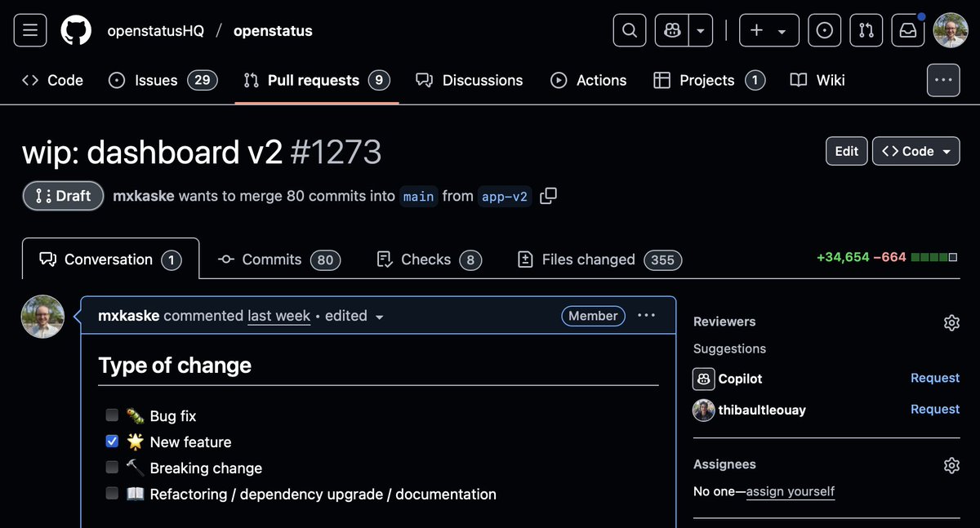Screen dimensions: 980x528
Task: Toggle the New feature checkbox
Action: click(112, 441)
